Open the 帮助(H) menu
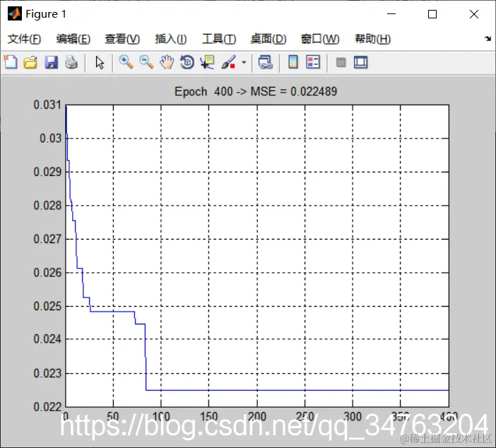Viewport: 496px width, 448px height. pyautogui.click(x=372, y=39)
